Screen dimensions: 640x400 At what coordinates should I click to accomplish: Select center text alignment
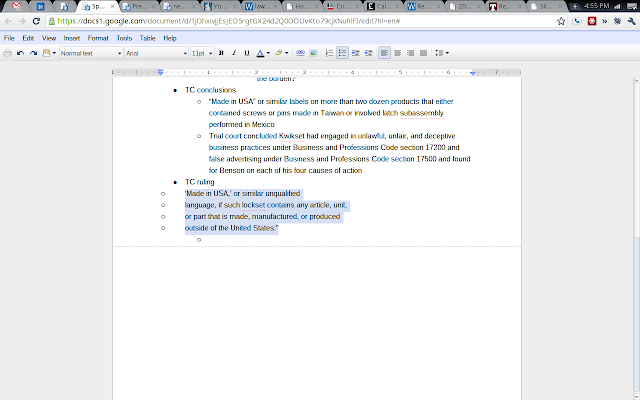click(x=398, y=53)
